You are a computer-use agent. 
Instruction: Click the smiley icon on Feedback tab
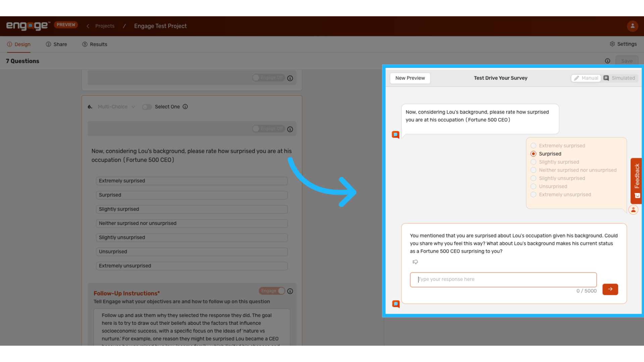pyautogui.click(x=637, y=196)
